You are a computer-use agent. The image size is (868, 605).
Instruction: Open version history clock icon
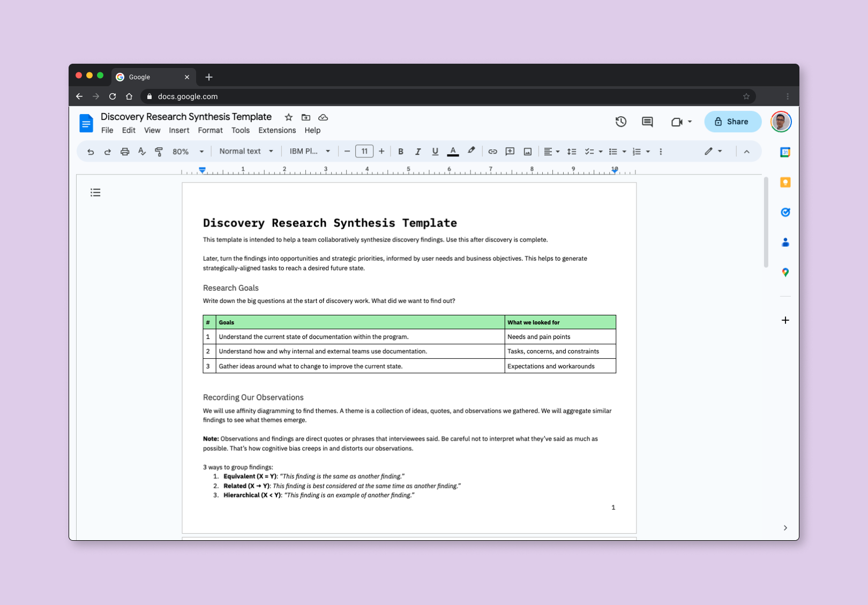point(620,122)
